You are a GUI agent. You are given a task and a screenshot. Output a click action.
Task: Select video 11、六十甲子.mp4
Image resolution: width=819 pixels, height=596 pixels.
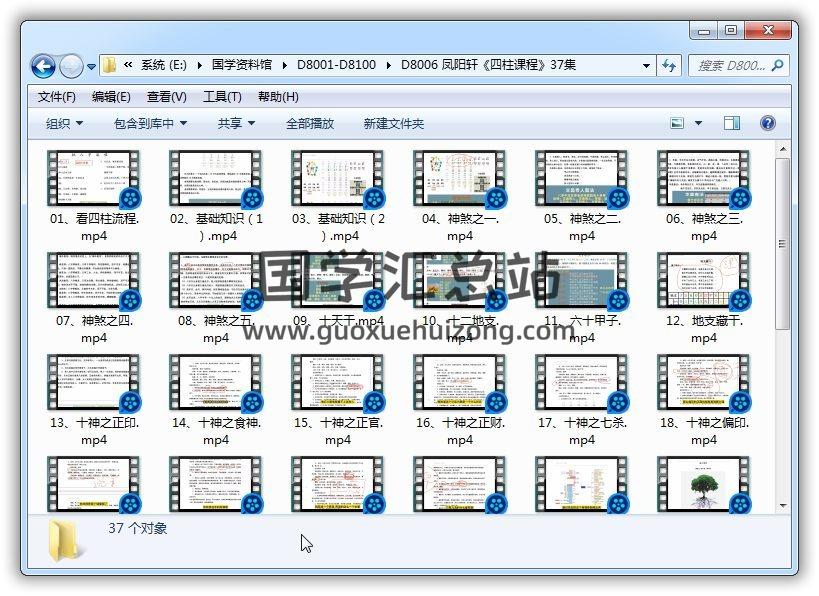(x=582, y=298)
